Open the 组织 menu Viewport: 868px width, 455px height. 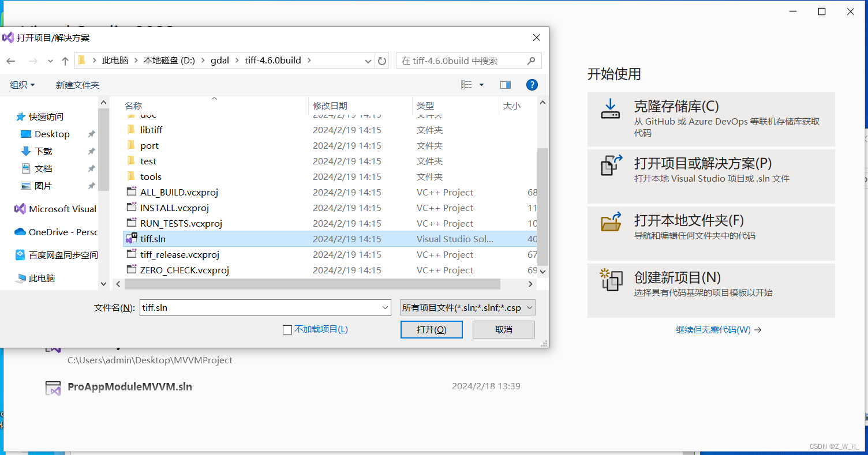point(23,85)
